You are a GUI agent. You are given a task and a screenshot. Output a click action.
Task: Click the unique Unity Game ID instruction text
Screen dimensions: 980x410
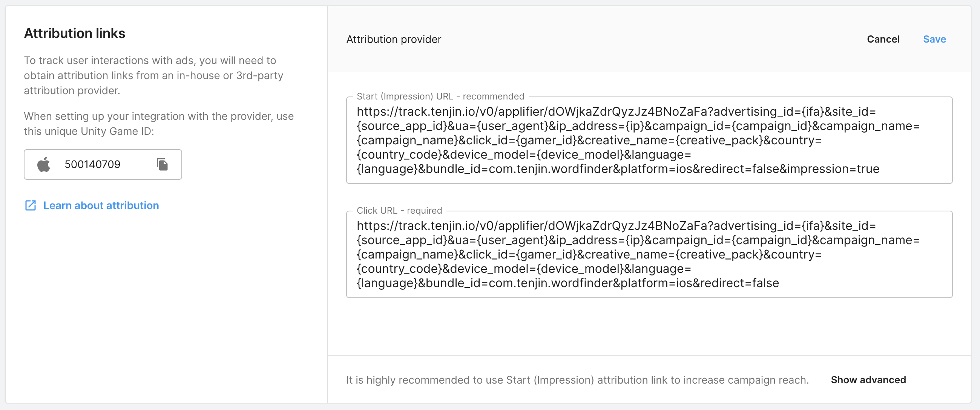point(159,124)
